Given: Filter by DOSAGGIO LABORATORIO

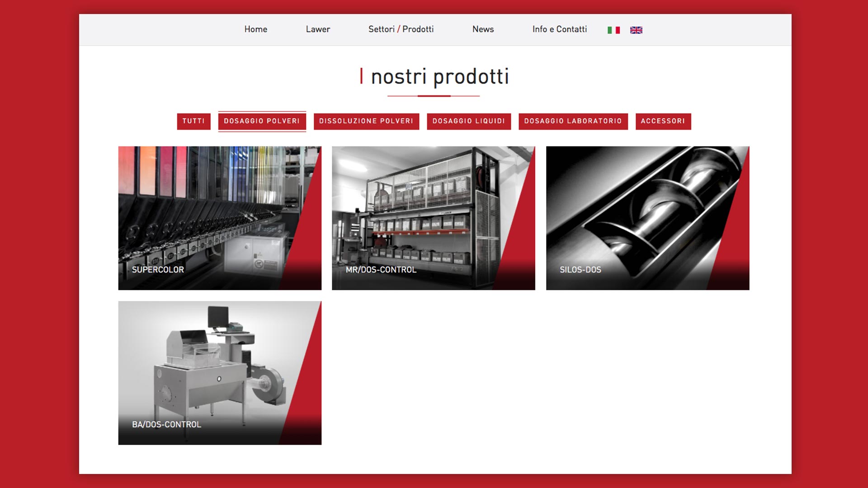Looking at the screenshot, I should (573, 121).
